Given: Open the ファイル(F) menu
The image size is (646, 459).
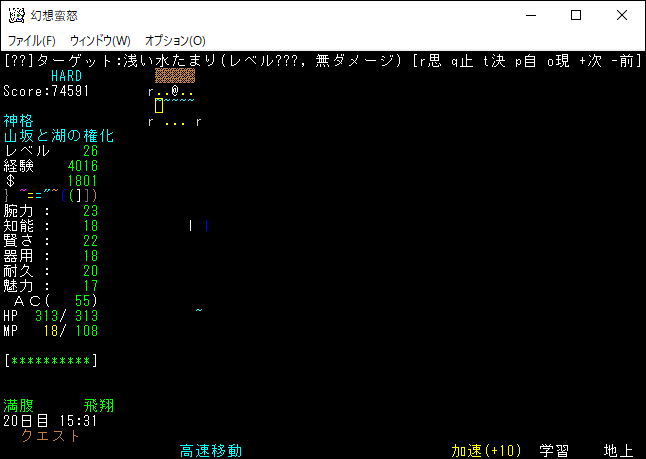Looking at the screenshot, I should coord(32,41).
